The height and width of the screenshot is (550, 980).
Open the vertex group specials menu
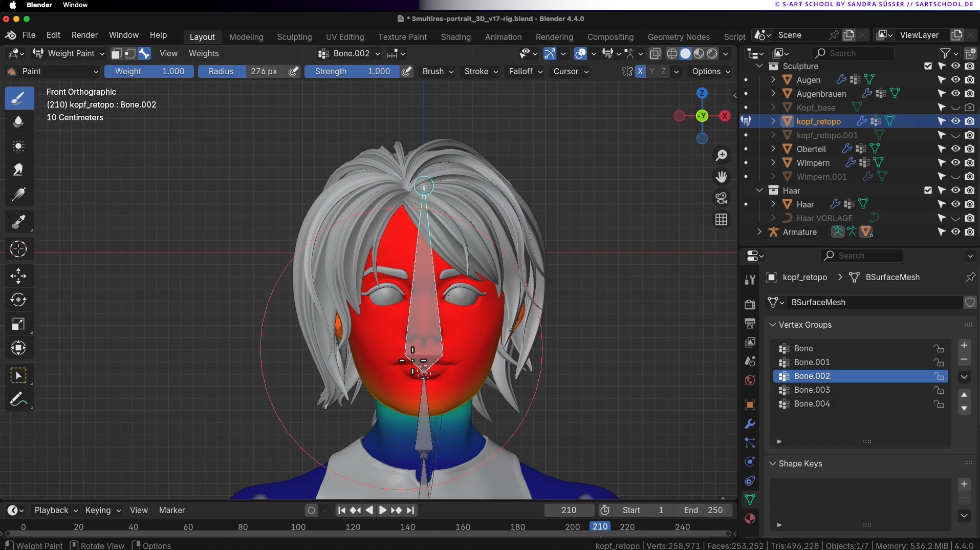pos(964,377)
